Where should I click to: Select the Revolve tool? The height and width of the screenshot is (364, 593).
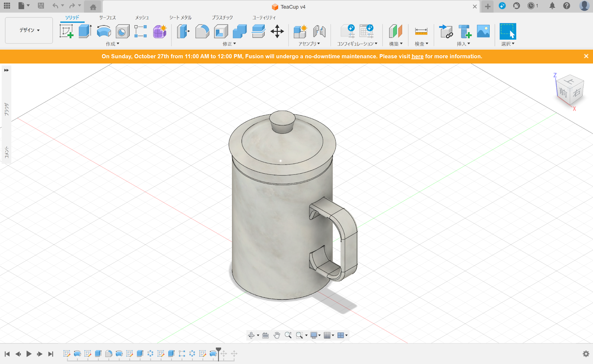pyautogui.click(x=104, y=31)
